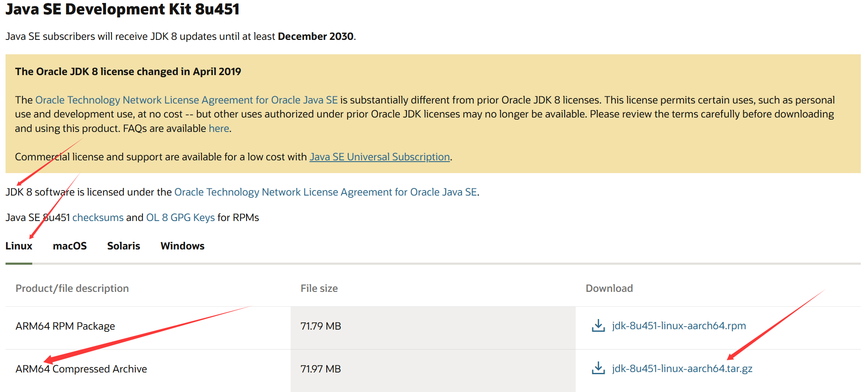Open the 8u451 checksums link
The width and height of the screenshot is (868, 392).
point(98,218)
